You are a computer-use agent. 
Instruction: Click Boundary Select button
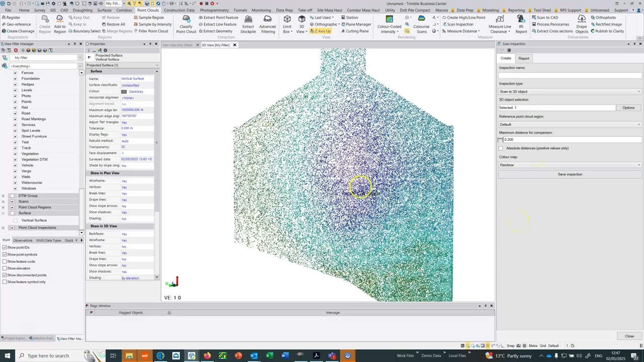click(84, 31)
